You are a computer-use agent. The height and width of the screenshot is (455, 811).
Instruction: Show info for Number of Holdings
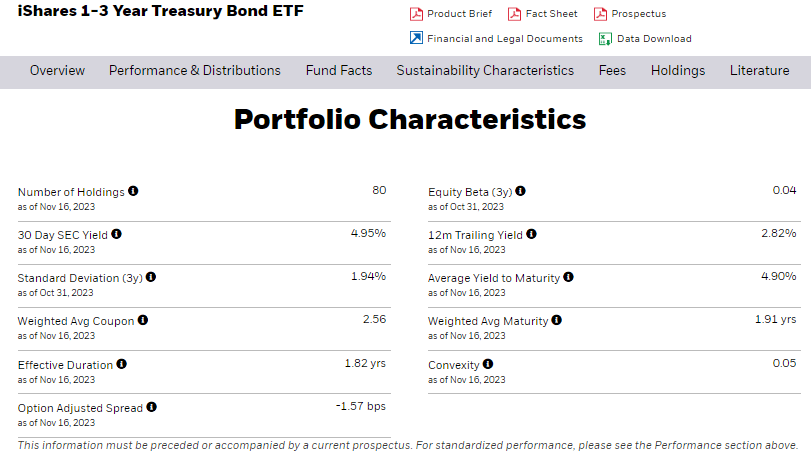[133, 191]
